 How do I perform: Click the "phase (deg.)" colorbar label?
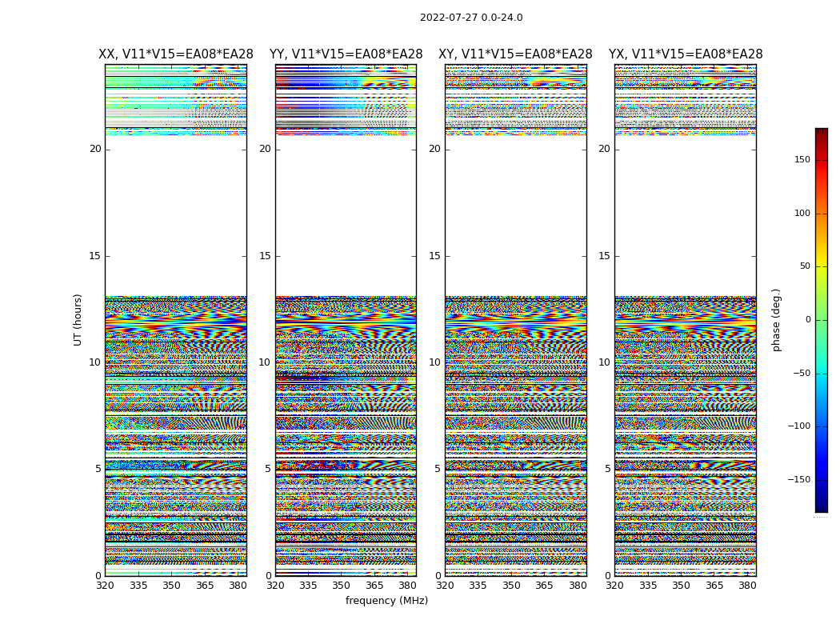click(776, 320)
